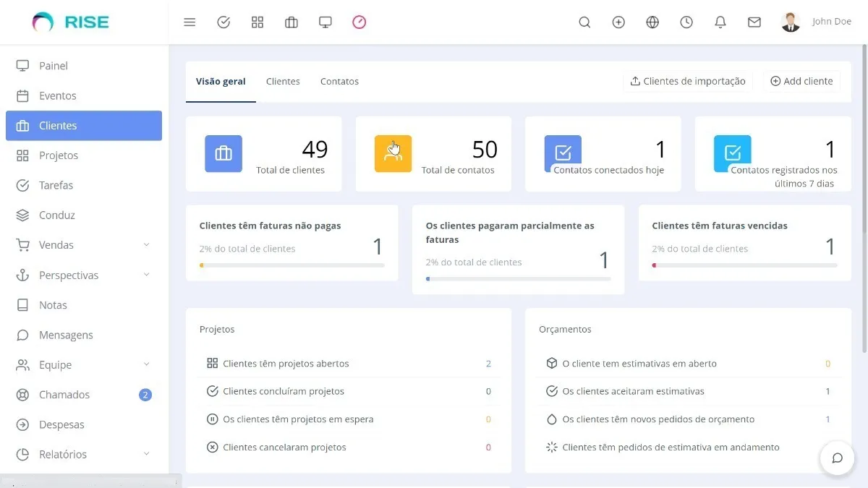
Task: Open the notifications bell icon
Action: pyautogui.click(x=720, y=22)
